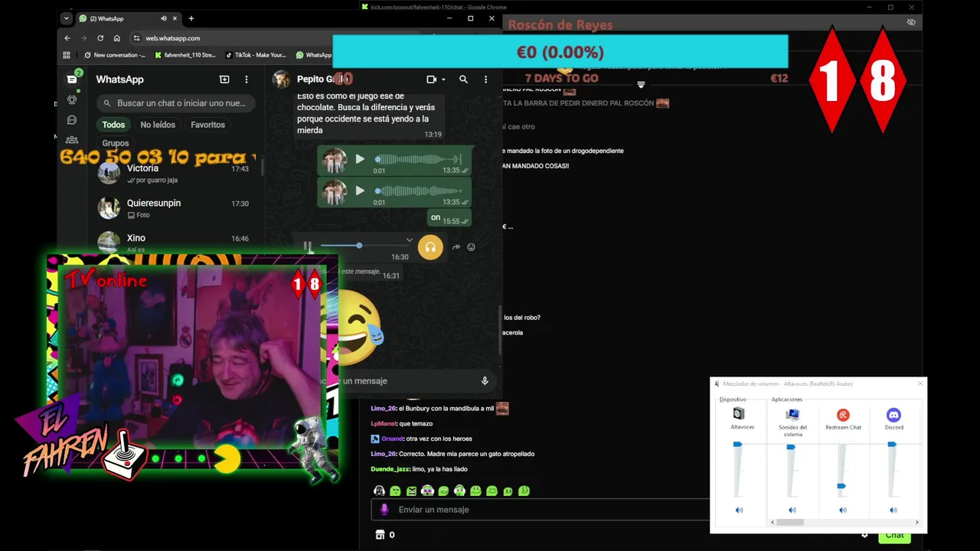Open a new Chrome tab
The image size is (980, 551).
191,18
